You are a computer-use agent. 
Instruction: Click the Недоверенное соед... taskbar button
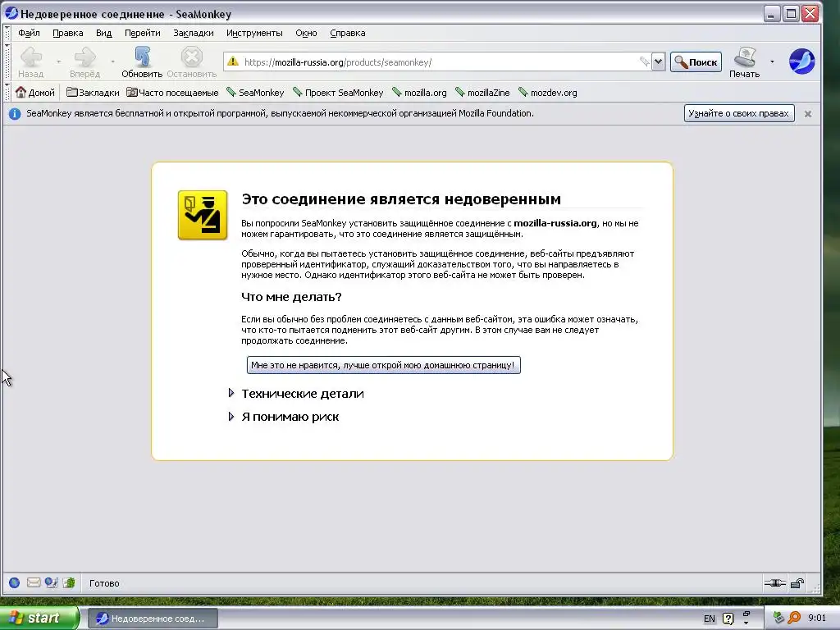(153, 619)
